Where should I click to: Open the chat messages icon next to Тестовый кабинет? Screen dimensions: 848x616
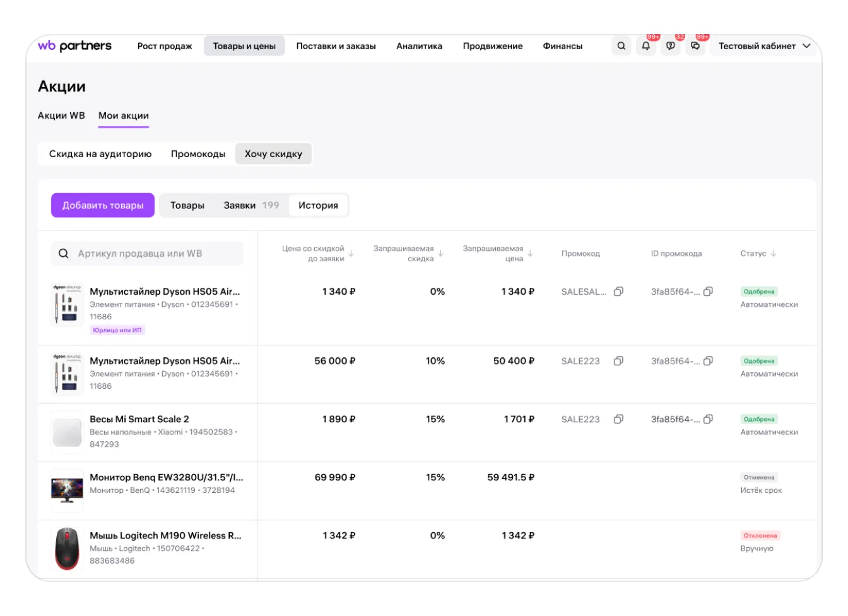[x=695, y=46]
